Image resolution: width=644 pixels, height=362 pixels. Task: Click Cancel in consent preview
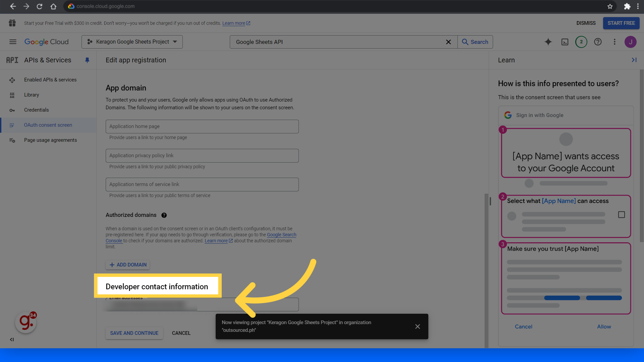(524, 326)
